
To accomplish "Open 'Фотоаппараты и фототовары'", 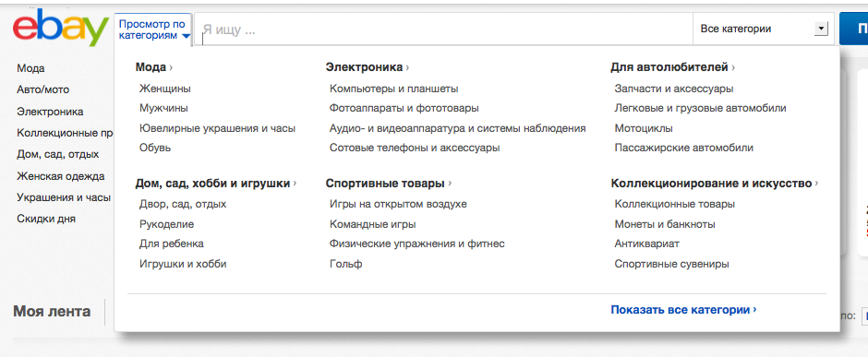I will [x=404, y=108].
